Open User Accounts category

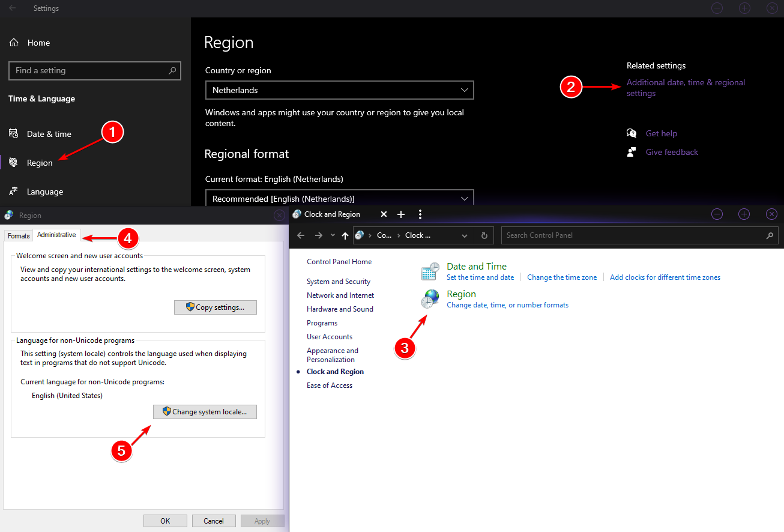point(330,337)
